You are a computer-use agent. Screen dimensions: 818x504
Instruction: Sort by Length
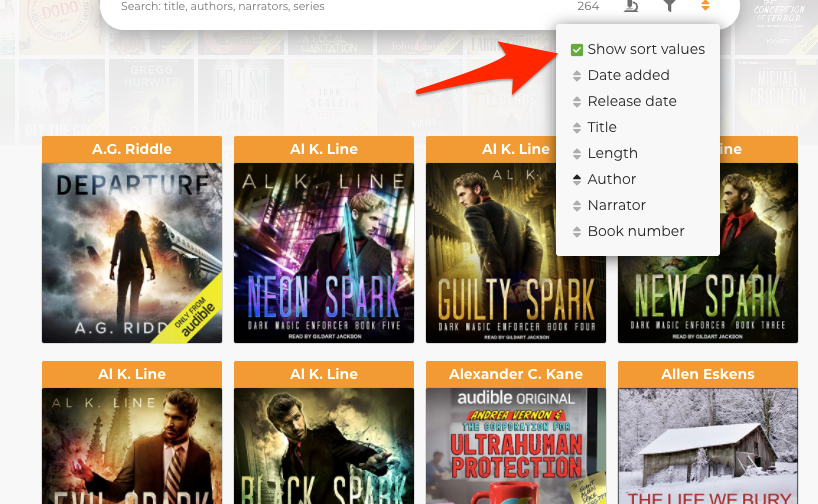tap(612, 153)
